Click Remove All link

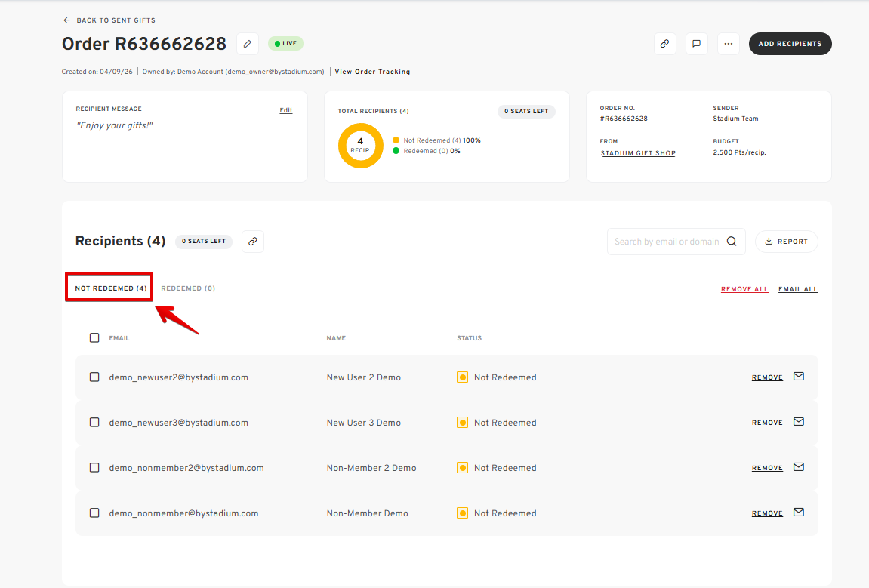[744, 289]
